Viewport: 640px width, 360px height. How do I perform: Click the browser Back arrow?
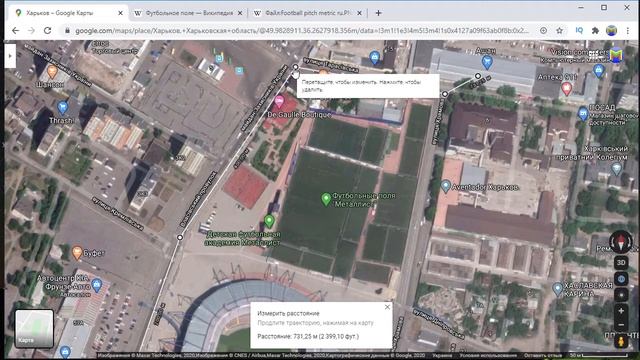tap(16, 31)
